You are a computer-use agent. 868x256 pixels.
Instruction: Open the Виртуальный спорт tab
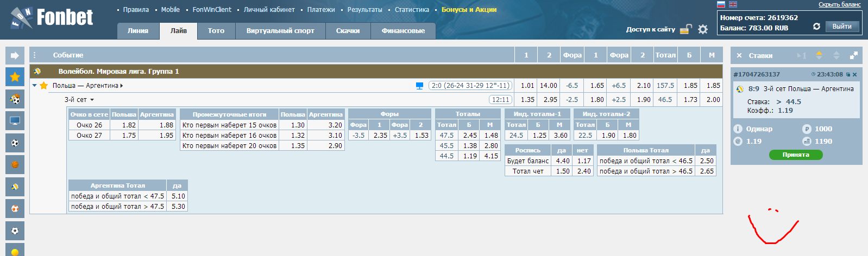[x=280, y=31]
